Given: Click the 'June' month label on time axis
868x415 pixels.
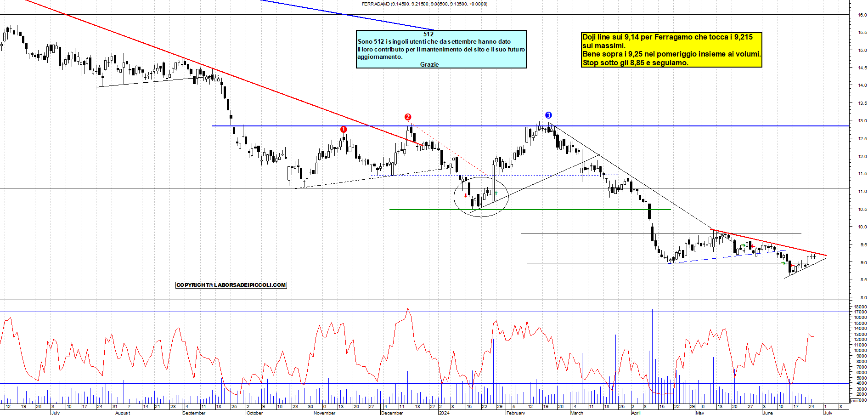Looking at the screenshot, I should point(768,413).
